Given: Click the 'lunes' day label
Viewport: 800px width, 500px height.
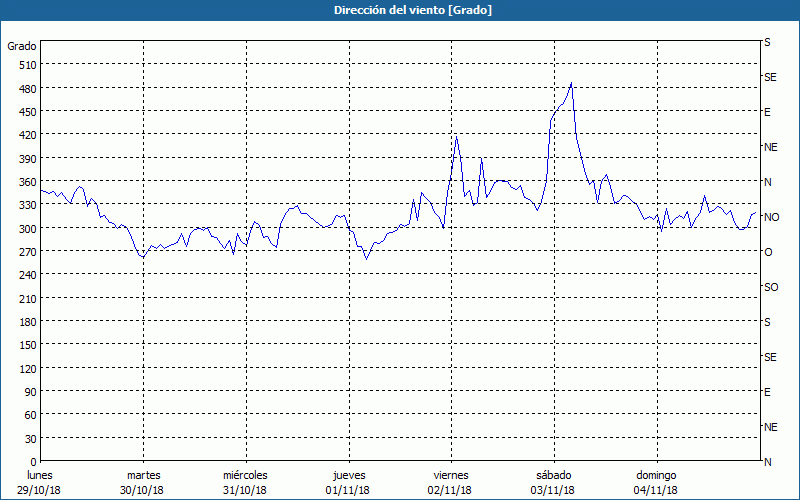Looking at the screenshot, I should [40, 476].
